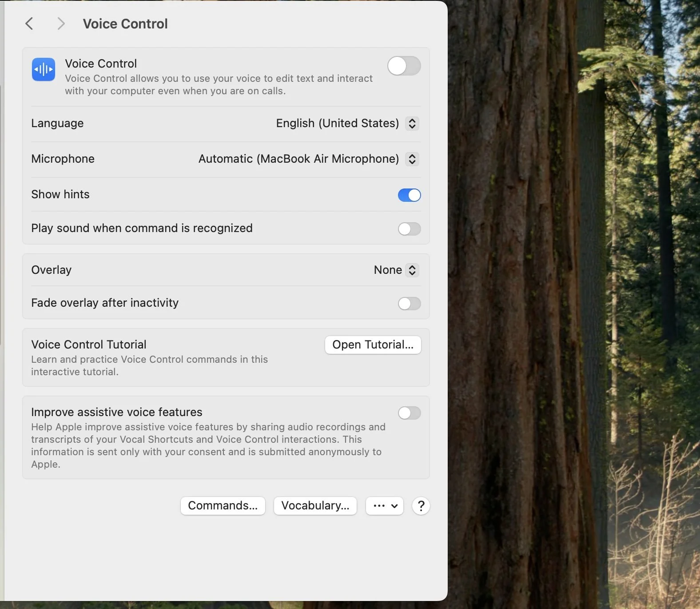The width and height of the screenshot is (700, 609).
Task: Enable Improve assistive voice features switch
Action: coord(410,413)
